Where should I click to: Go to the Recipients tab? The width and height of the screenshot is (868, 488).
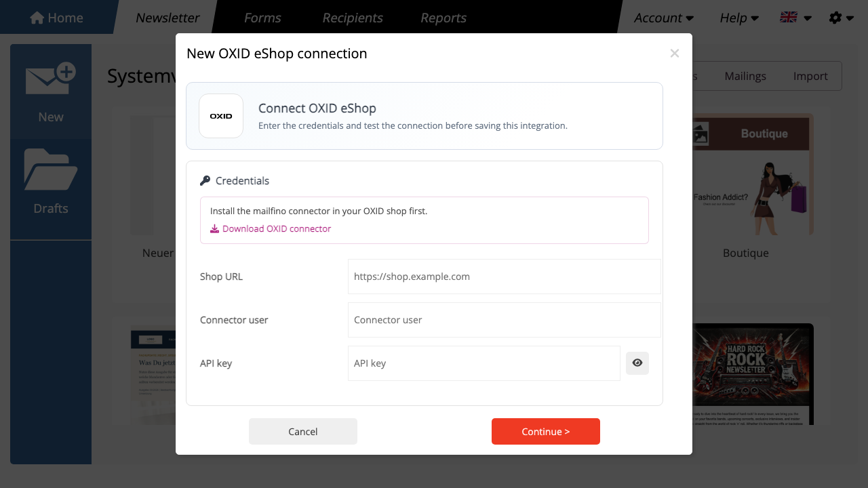(x=353, y=18)
